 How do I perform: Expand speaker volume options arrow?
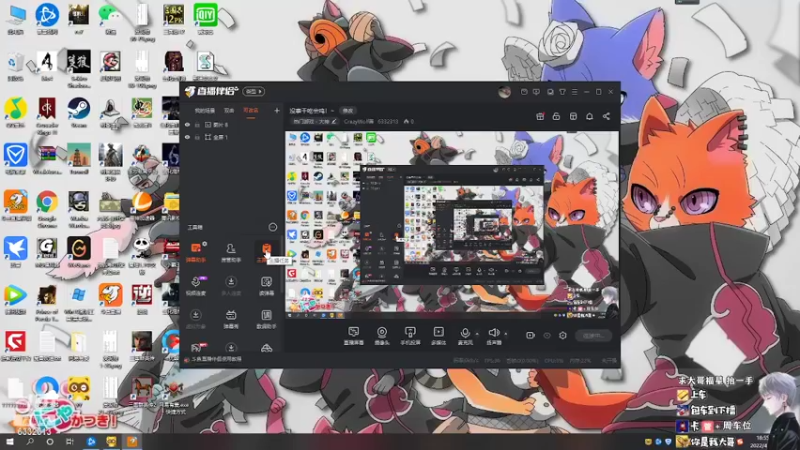tap(506, 334)
